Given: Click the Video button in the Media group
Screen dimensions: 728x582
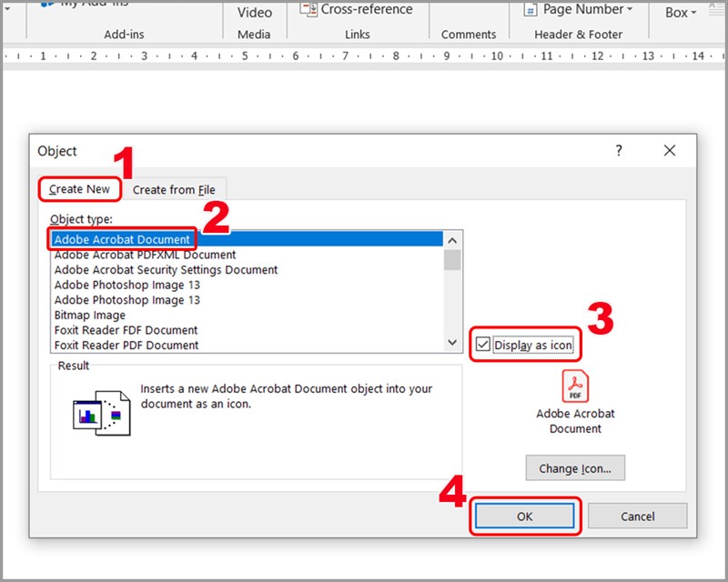Looking at the screenshot, I should tap(254, 13).
